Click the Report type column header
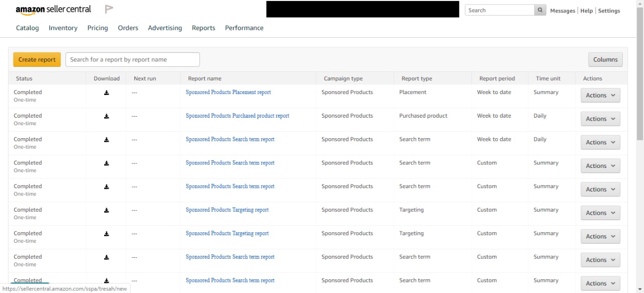This screenshot has height=293, width=644. 417,78
